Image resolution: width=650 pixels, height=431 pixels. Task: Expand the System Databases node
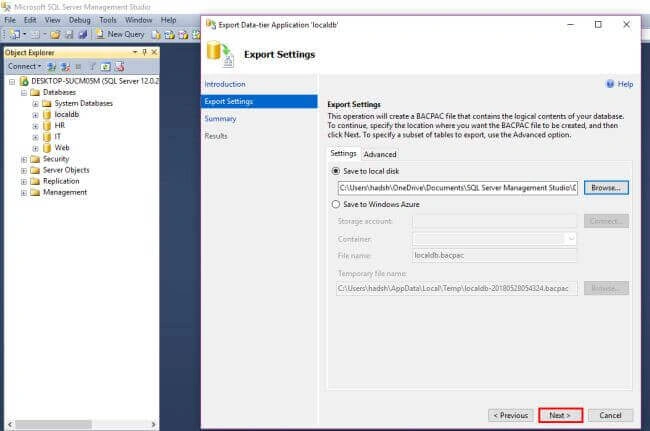(35, 104)
